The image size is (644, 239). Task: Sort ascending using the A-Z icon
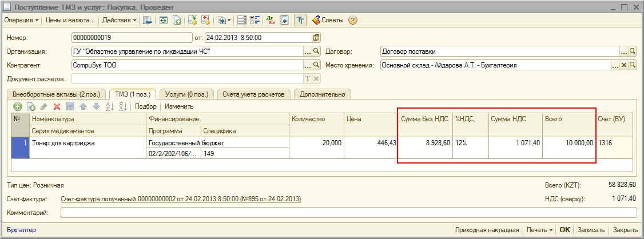110,106
